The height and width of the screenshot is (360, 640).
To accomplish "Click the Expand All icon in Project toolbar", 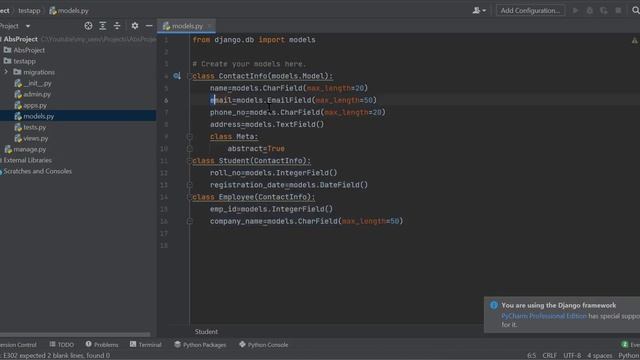I will coord(102,26).
